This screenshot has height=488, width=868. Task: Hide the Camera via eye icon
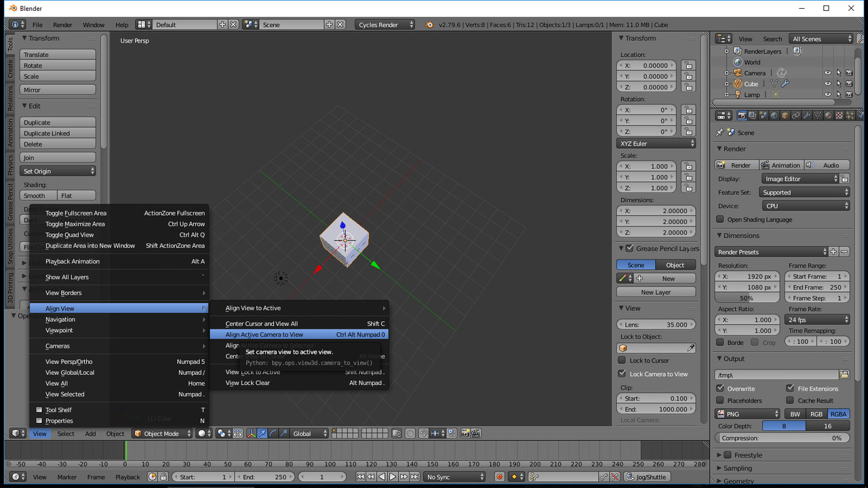coord(827,73)
